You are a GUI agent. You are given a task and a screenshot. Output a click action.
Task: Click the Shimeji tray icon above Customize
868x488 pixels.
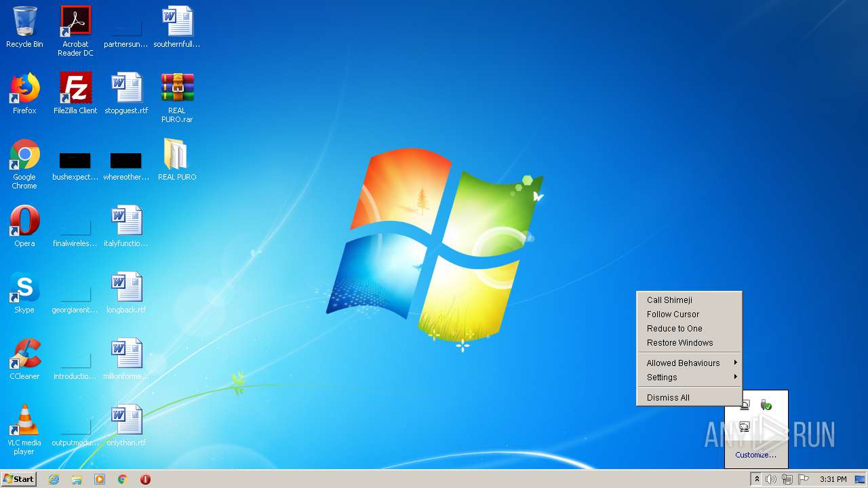point(745,427)
